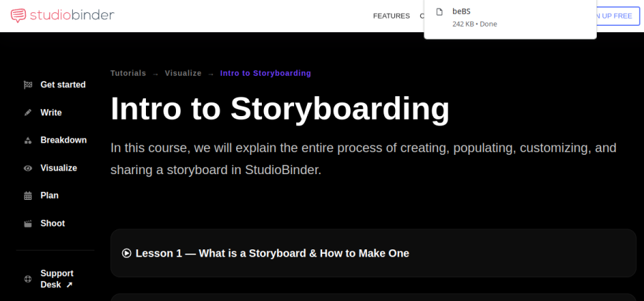Click the shapes icon beside Breakdown
This screenshot has width=644, height=301.
28,140
